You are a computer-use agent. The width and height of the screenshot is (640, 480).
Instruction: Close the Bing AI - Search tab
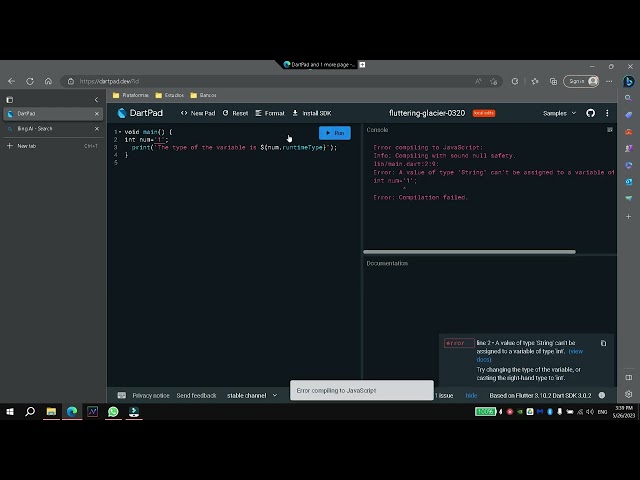coord(97,129)
